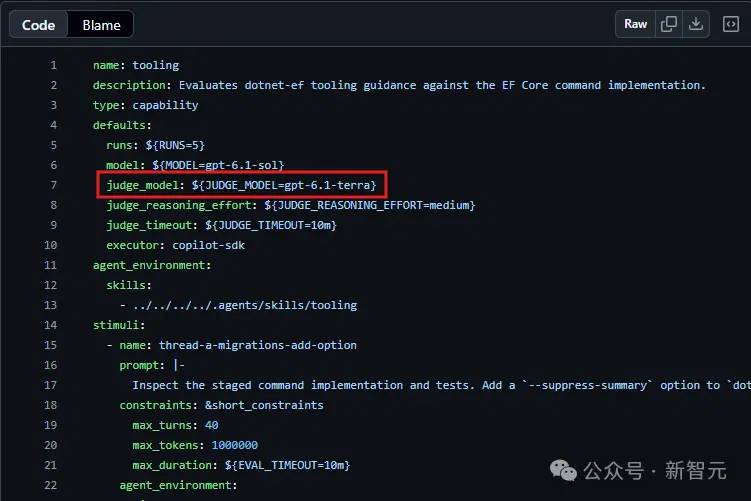Select line number 2

coord(54,85)
